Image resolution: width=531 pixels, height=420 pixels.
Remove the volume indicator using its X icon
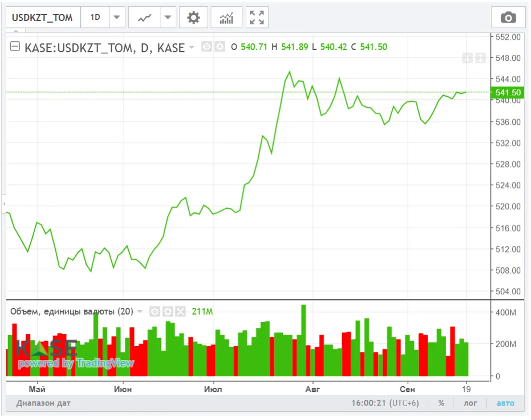pyautogui.click(x=180, y=312)
